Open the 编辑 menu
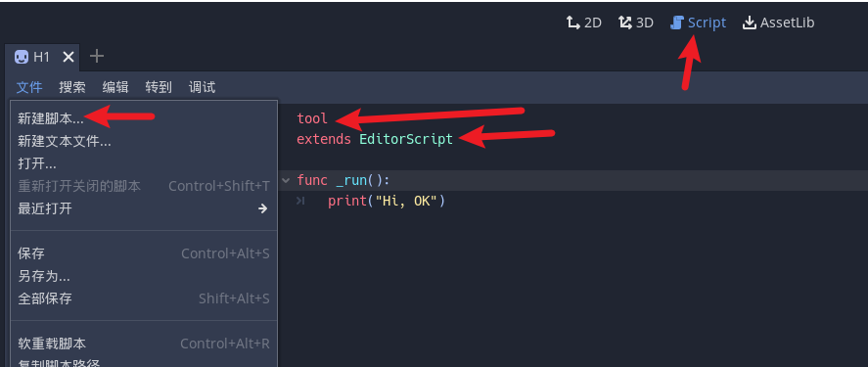This screenshot has height=367, width=868. 115,87
